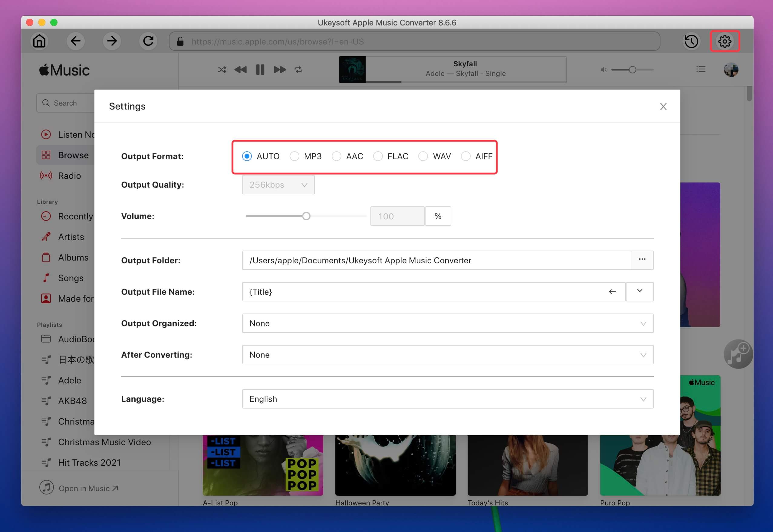Click the browse history back icon
Screen dimensions: 773x532
tap(76, 41)
